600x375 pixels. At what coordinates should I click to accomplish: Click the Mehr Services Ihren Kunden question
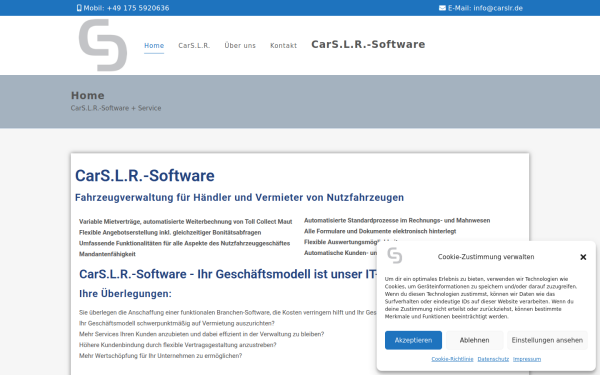click(201, 334)
